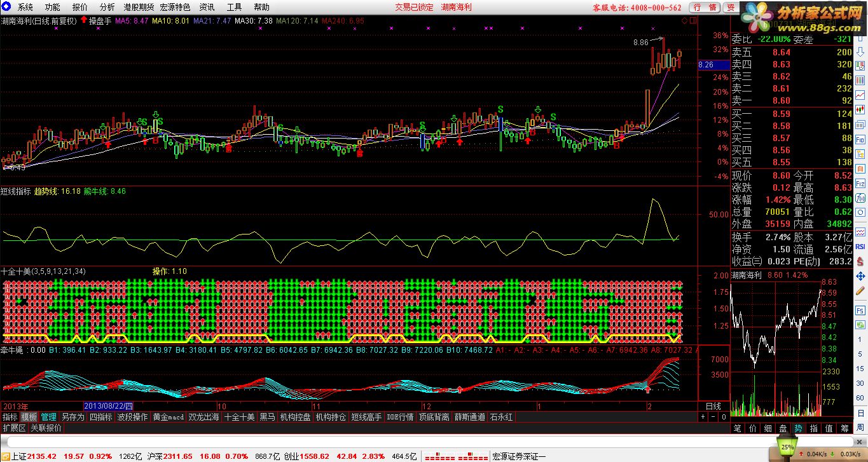Select the 双龙出海 template tab
Viewport: 868px width, 462px height.
click(x=204, y=417)
